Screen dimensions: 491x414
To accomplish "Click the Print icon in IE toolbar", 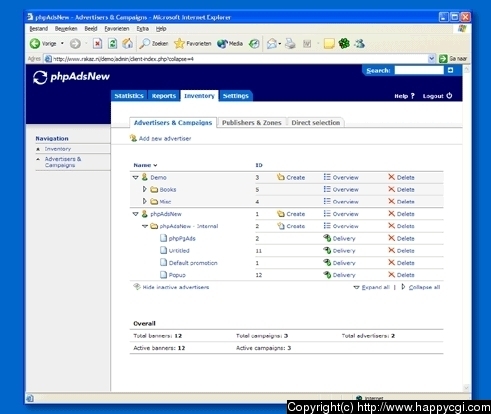I will [x=290, y=44].
